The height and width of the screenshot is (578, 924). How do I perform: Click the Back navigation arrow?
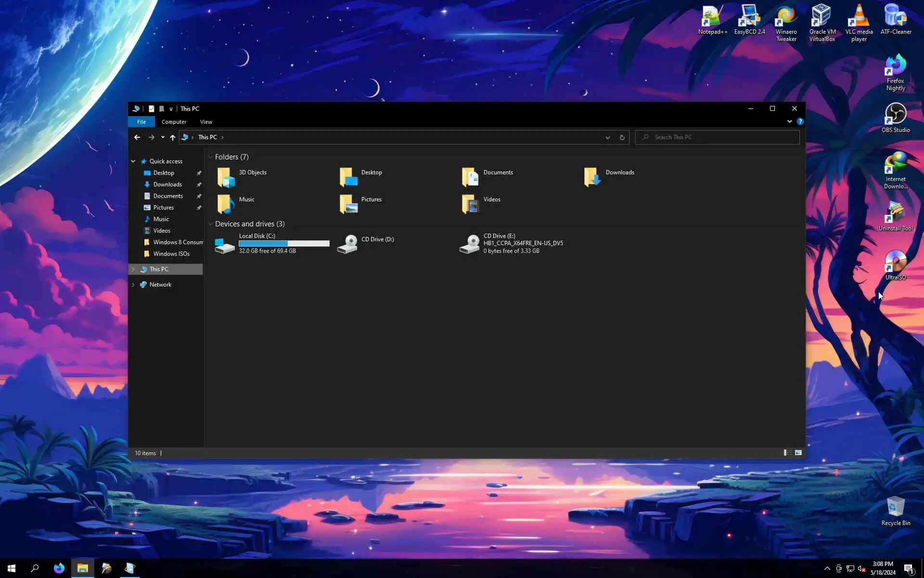point(137,137)
